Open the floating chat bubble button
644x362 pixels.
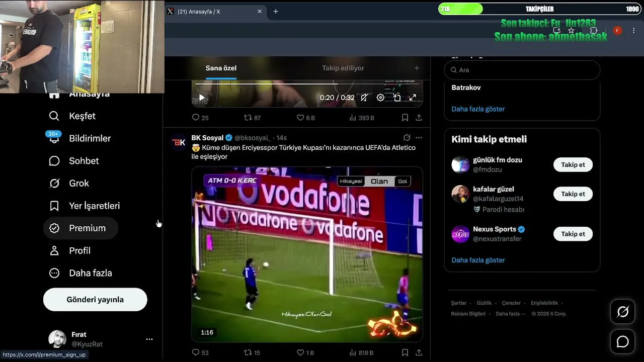[x=623, y=342]
